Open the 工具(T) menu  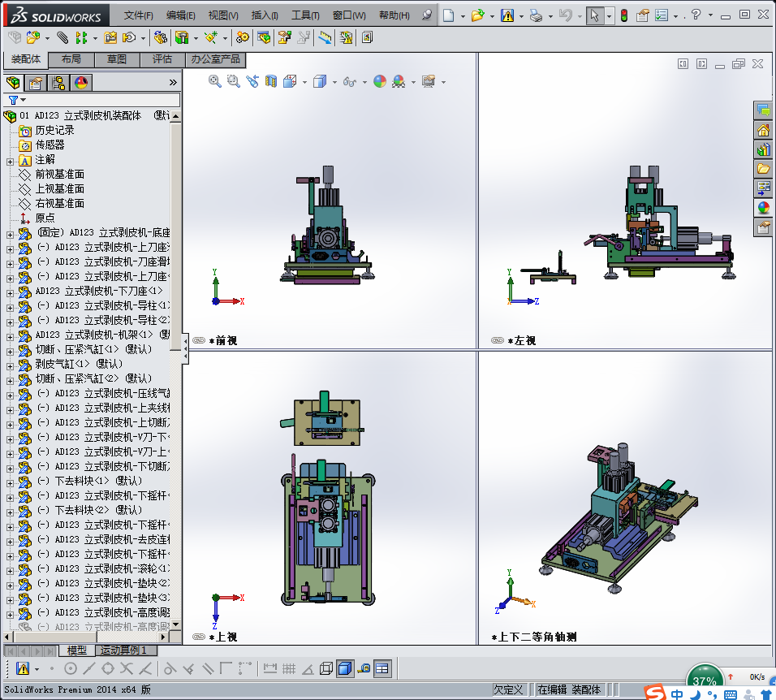tap(305, 15)
